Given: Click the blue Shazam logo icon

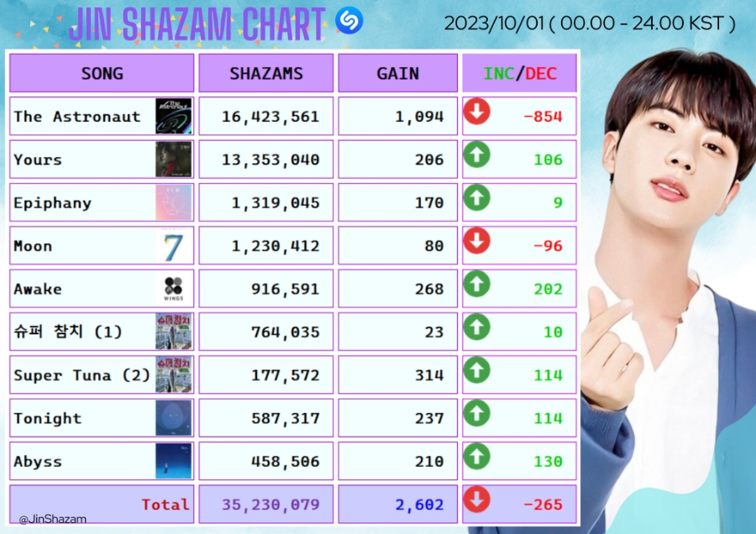Looking at the screenshot, I should point(349,20).
